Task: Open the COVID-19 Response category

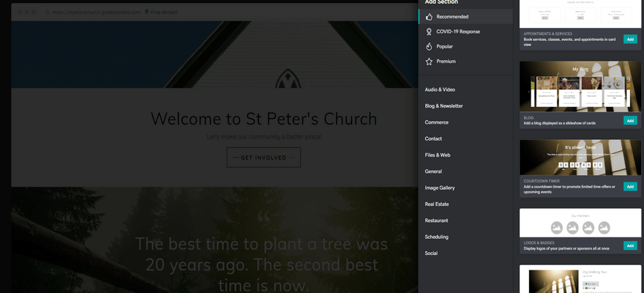Action: coord(465,31)
